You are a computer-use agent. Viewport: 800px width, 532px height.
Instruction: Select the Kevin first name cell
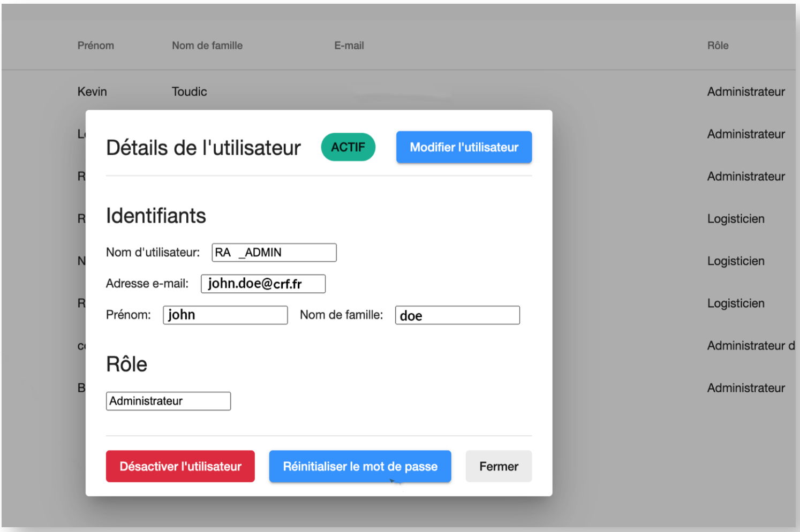[92, 92]
